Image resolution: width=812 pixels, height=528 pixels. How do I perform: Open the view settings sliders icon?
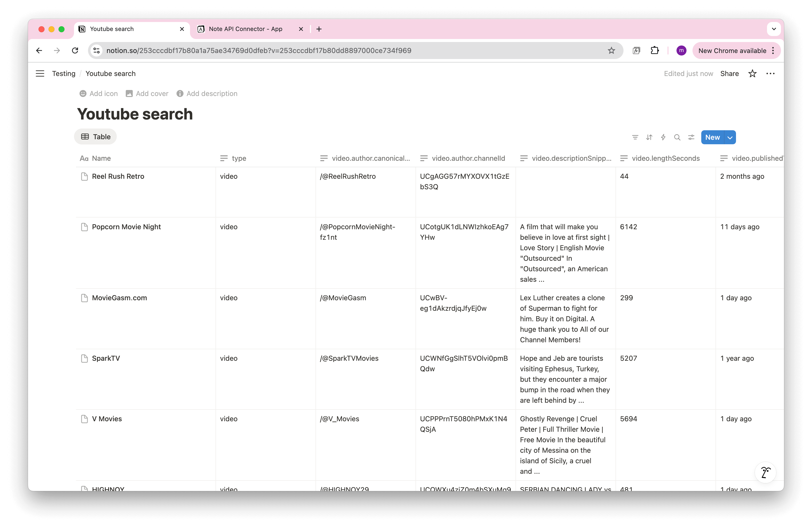point(691,137)
